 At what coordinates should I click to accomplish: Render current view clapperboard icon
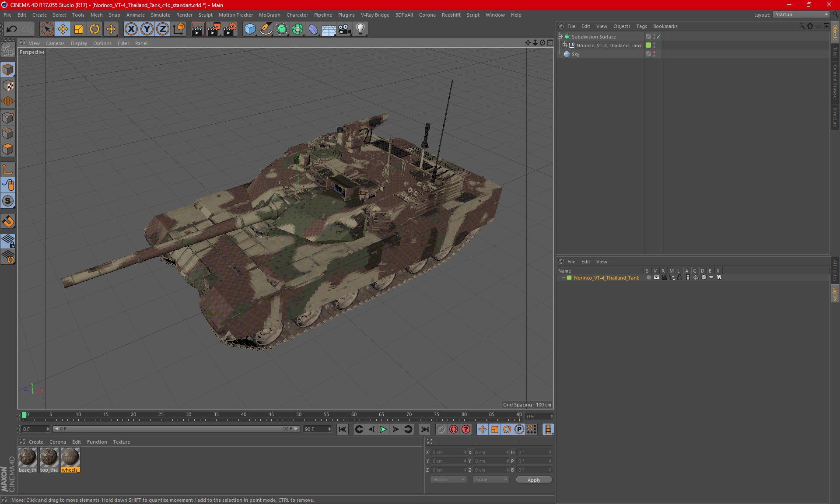coord(198,29)
